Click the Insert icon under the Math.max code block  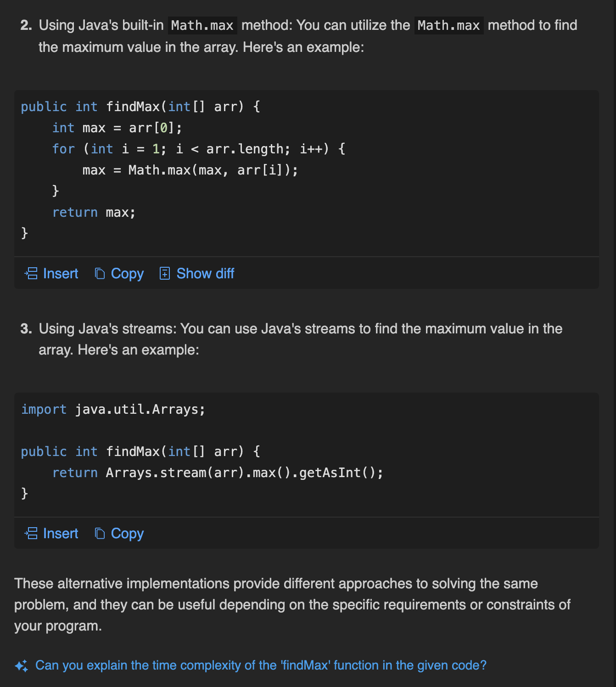click(31, 274)
